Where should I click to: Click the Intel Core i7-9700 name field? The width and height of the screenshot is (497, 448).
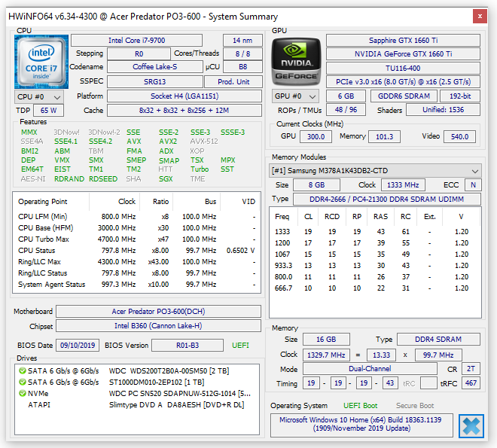coord(136,41)
